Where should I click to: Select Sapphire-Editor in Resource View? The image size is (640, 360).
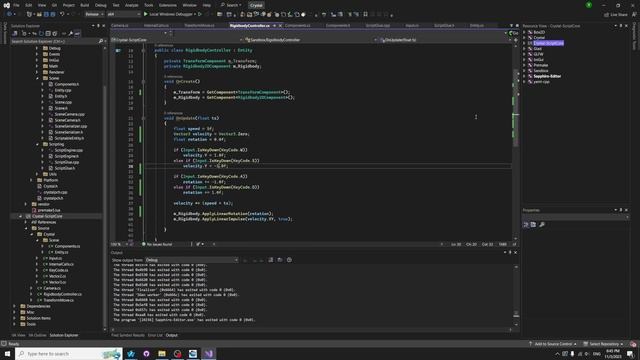(x=547, y=76)
